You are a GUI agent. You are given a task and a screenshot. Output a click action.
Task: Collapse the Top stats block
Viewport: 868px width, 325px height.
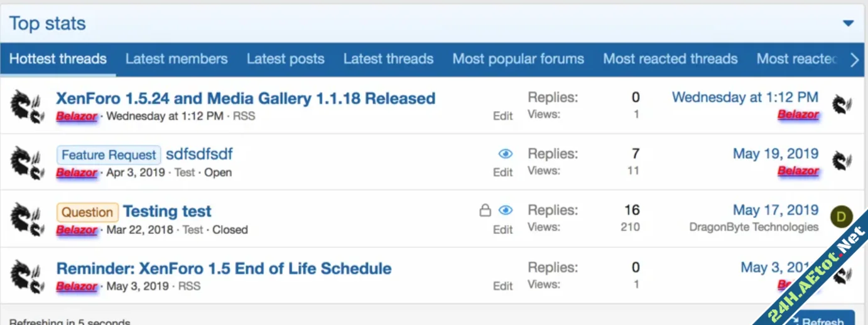848,24
